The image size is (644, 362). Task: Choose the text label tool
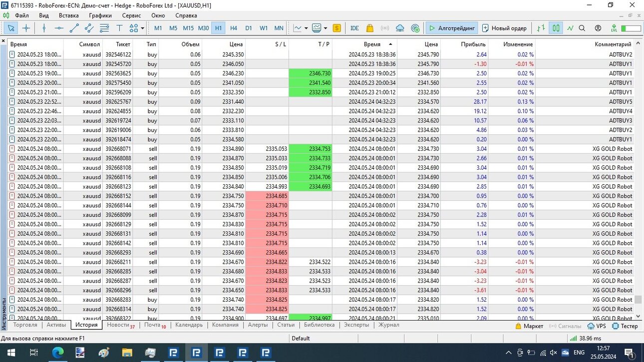pos(119,28)
